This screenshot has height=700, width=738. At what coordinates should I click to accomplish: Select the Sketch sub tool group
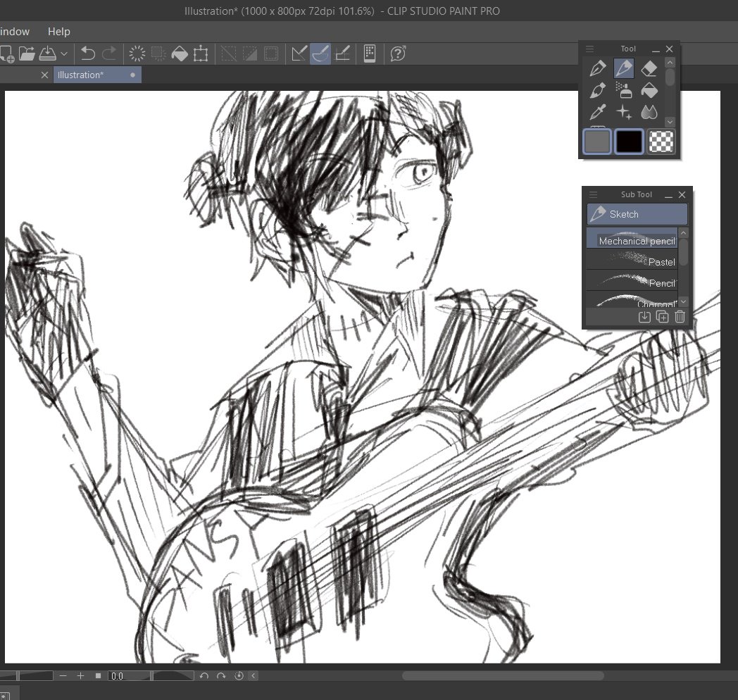click(637, 214)
